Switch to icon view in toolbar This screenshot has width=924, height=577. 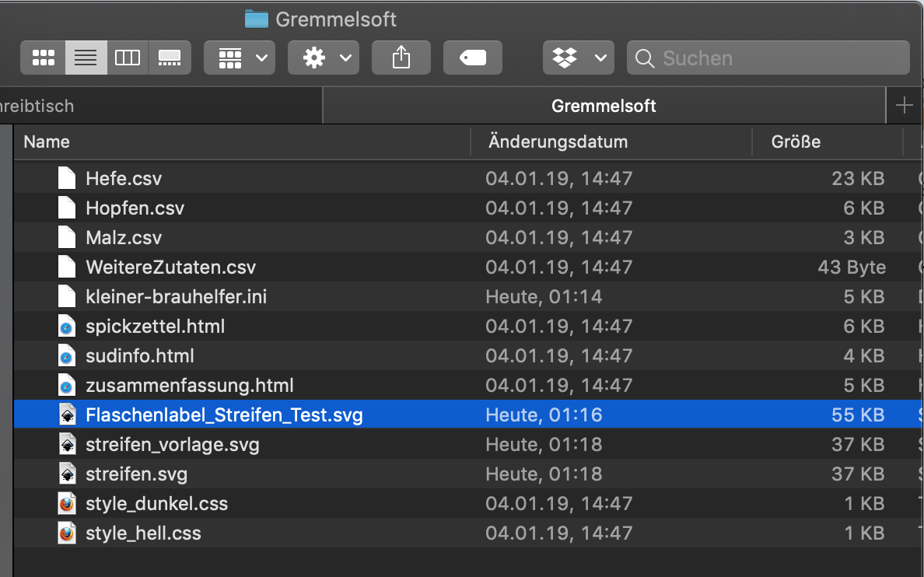coord(44,58)
